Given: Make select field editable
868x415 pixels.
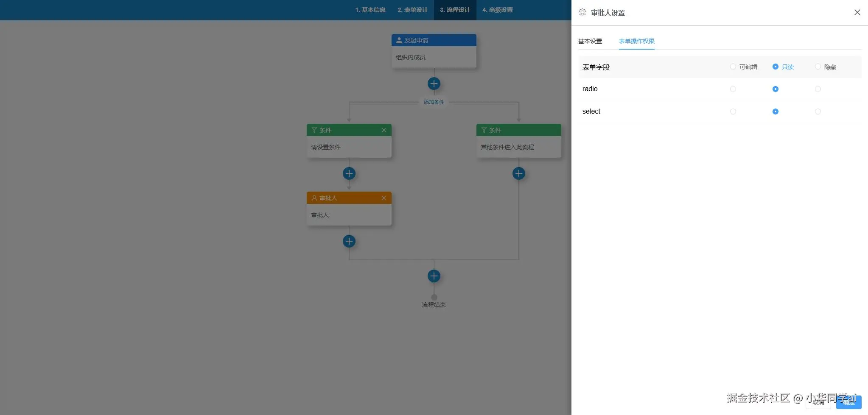Looking at the screenshot, I should (x=733, y=111).
